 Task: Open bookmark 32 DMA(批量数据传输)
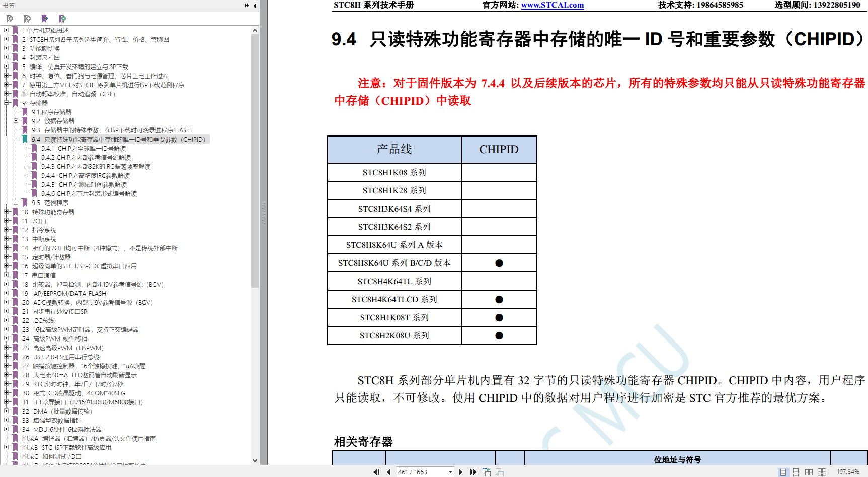click(57, 411)
